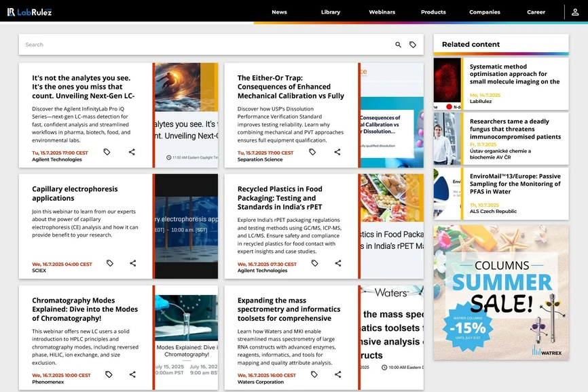
Task: Click 'We, 16.7.2025 16:00 CEST' date
Action: (x=267, y=375)
